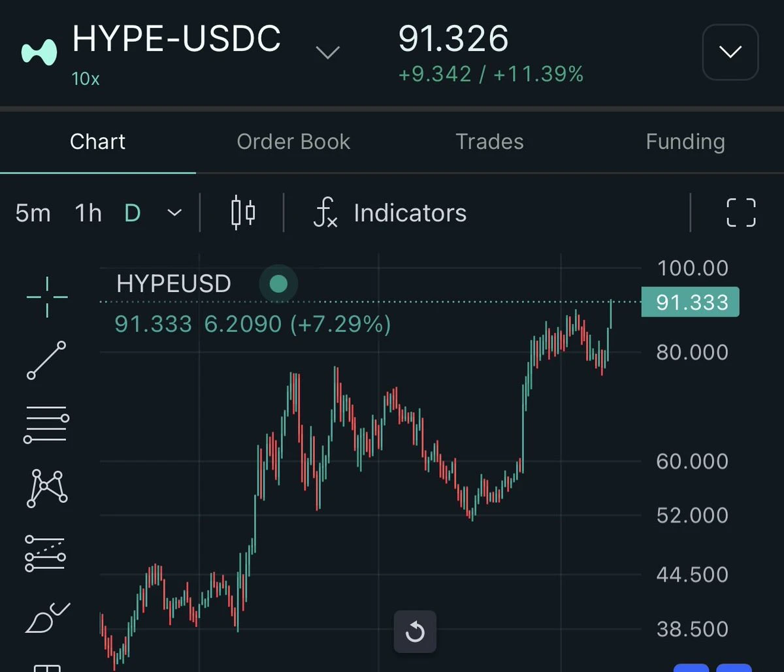Screen dimensions: 784x672
Task: Switch to the Chart tab
Action: (x=98, y=142)
